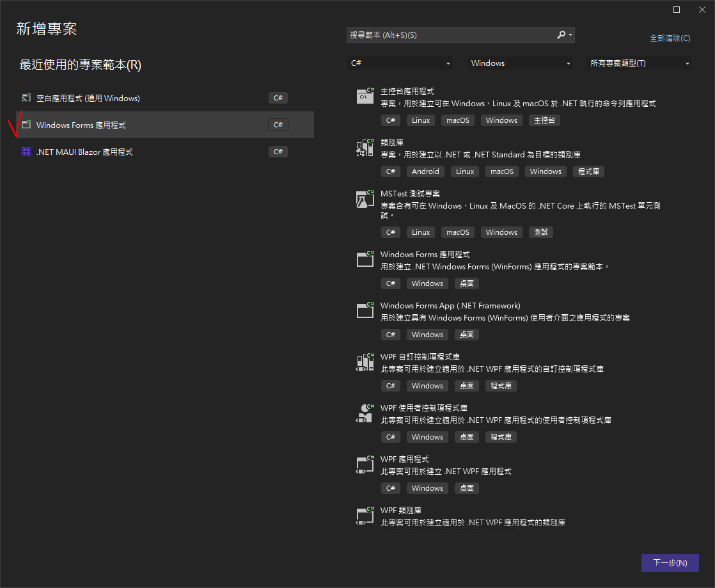
Task: Open the 所有專案類型 project type dropdown
Action: pyautogui.click(x=639, y=63)
